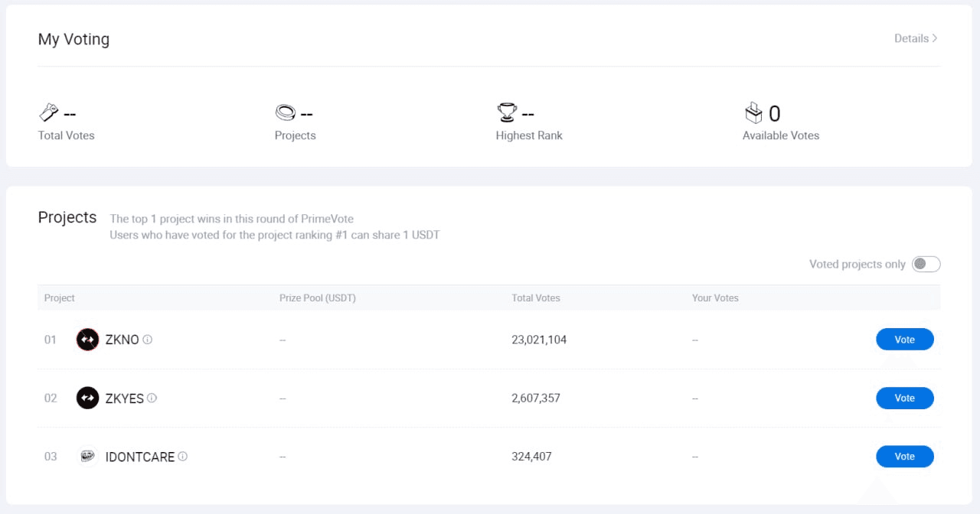Click the ZKNO project name
The width and height of the screenshot is (980, 514).
[x=122, y=340]
